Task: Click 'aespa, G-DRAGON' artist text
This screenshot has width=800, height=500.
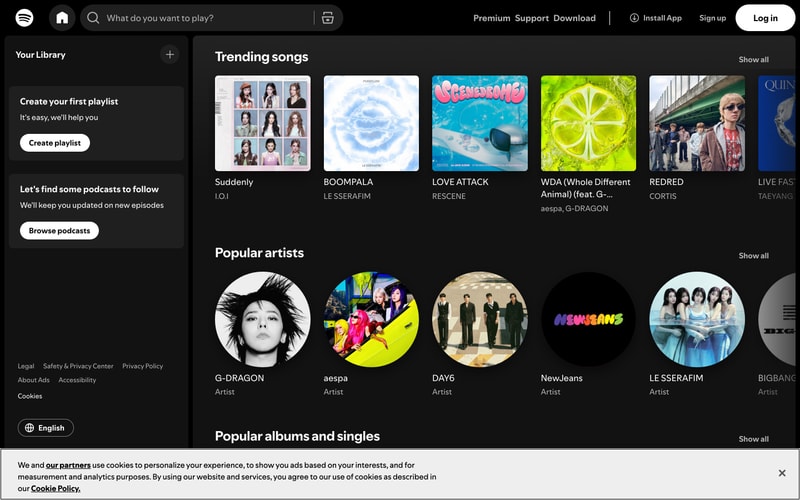Action: tap(574, 208)
